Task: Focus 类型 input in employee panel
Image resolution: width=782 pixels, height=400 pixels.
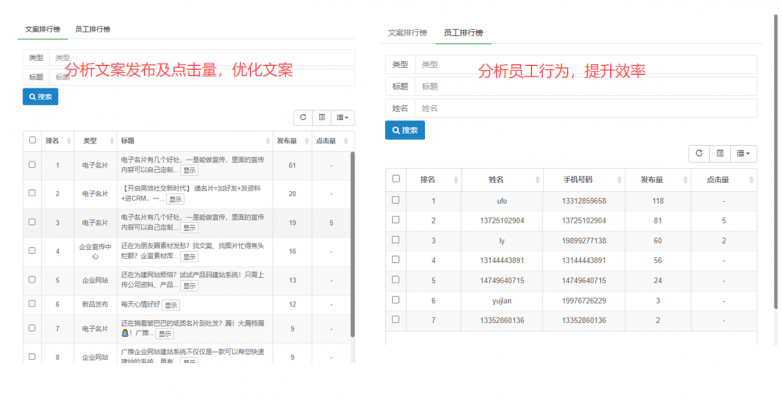Action: (586, 65)
